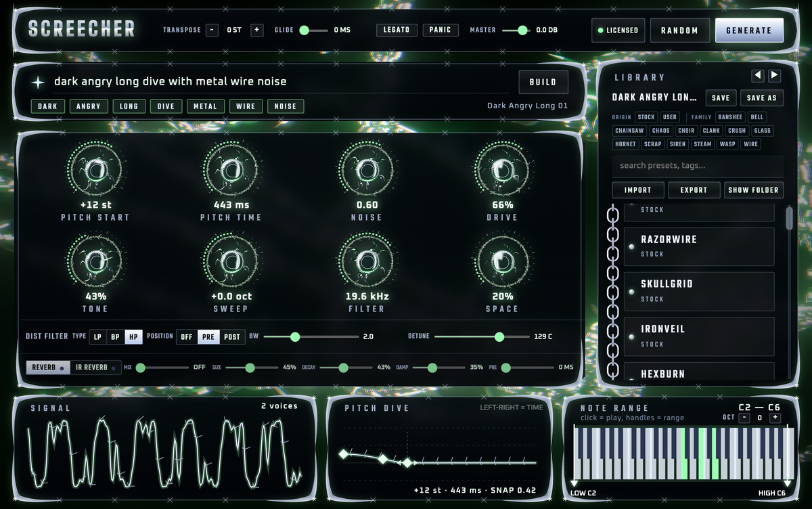
Task: Click the GENERATE button
Action: coord(749,30)
